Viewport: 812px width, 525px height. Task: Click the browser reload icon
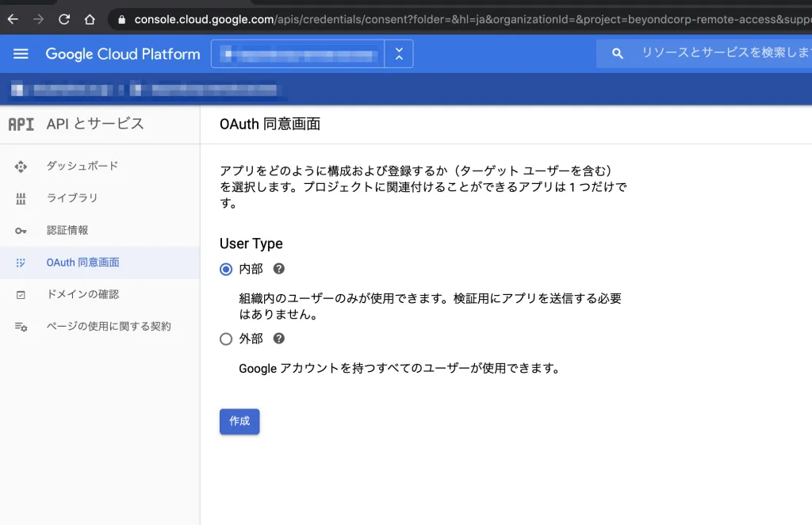(64, 19)
